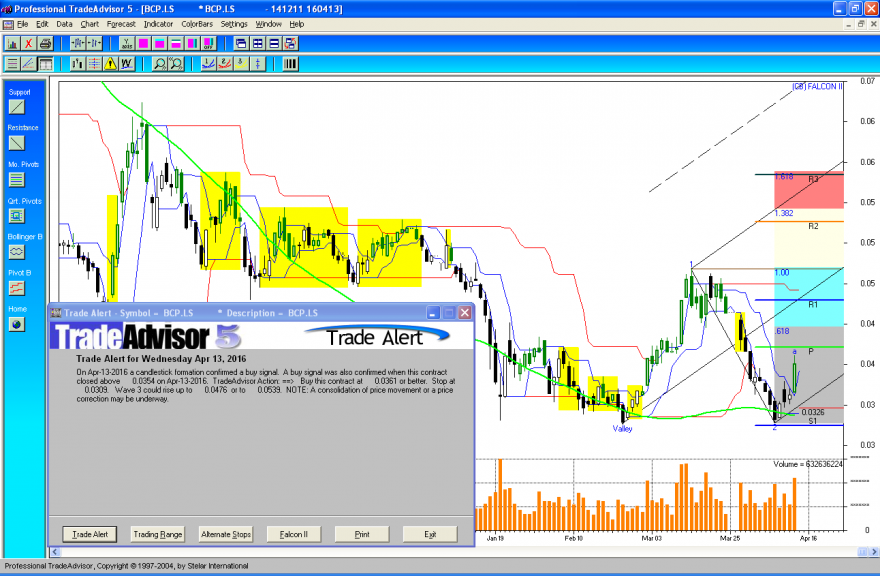Viewport: 880px width, 576px height.
Task: Click the application icon left of File menu
Action: click(8, 24)
